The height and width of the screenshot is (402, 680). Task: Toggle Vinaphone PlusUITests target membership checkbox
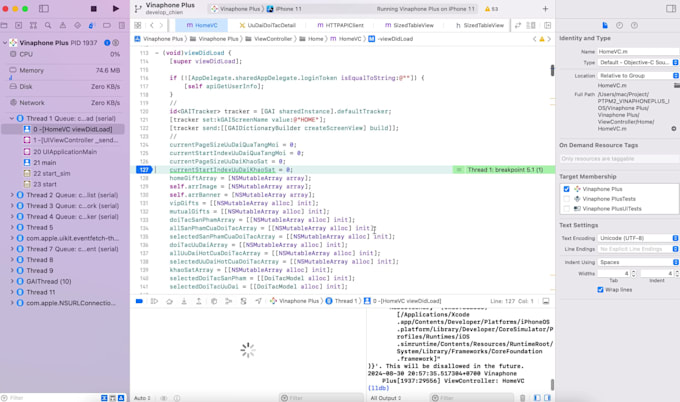tap(566, 209)
